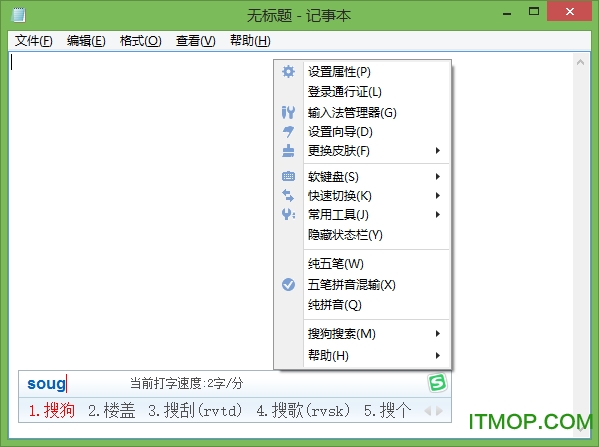Go to the previous candidate page arrow

pyautogui.click(x=428, y=411)
